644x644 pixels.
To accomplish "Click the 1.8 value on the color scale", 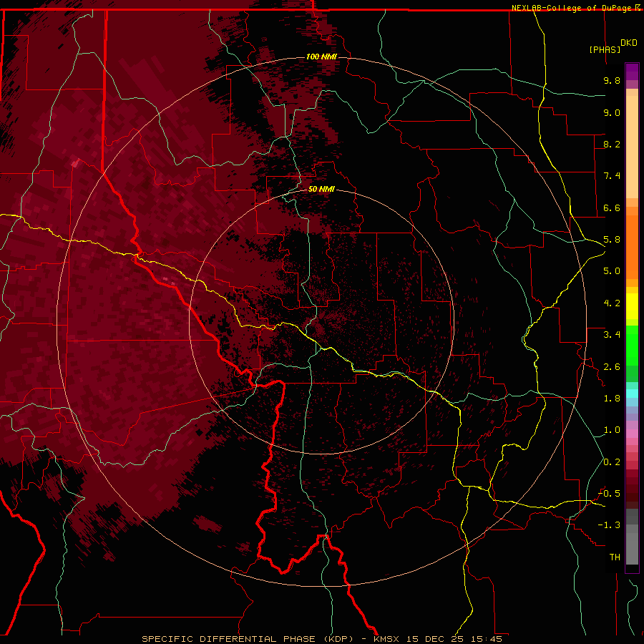I will [x=612, y=399].
